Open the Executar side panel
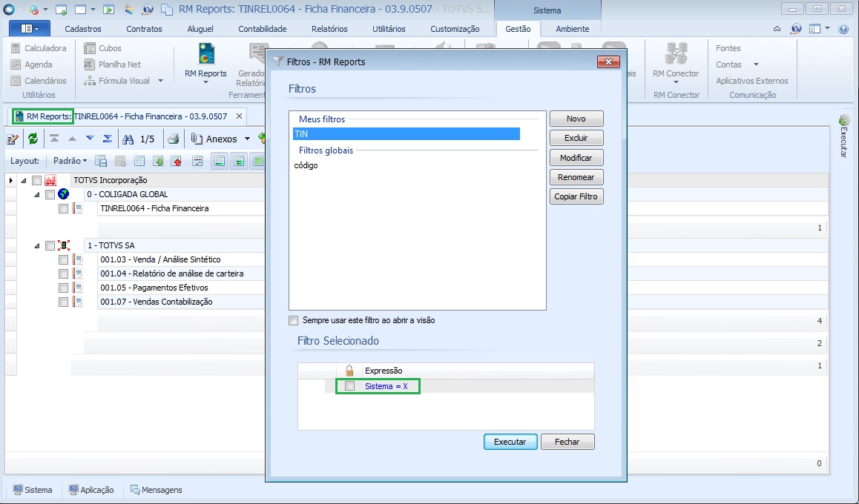859x504 pixels. tap(844, 136)
